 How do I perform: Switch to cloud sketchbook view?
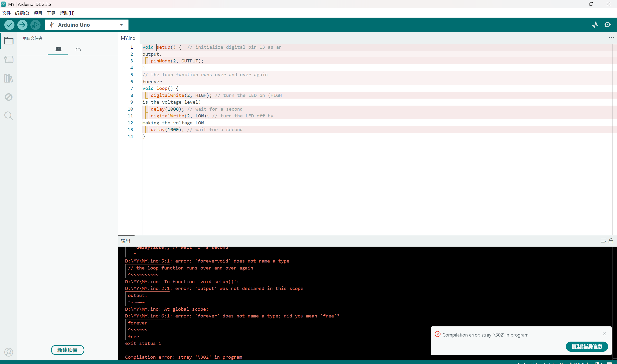pyautogui.click(x=78, y=50)
